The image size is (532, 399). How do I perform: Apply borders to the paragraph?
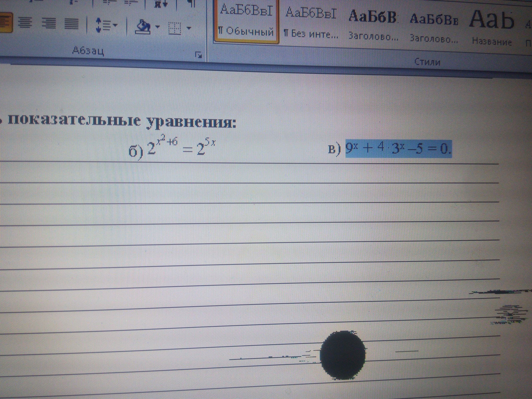click(174, 28)
